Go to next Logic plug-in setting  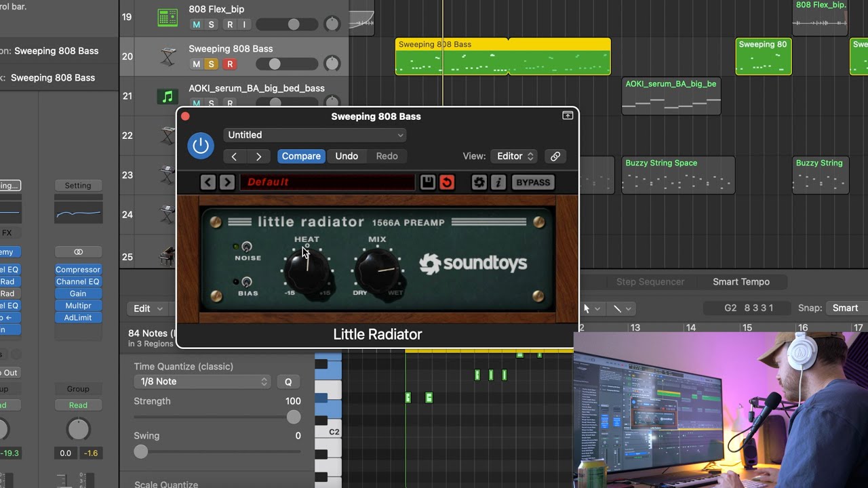[258, 157]
